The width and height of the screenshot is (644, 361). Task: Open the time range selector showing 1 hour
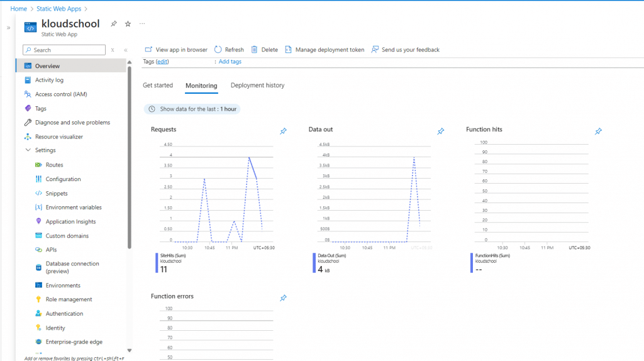(x=192, y=109)
